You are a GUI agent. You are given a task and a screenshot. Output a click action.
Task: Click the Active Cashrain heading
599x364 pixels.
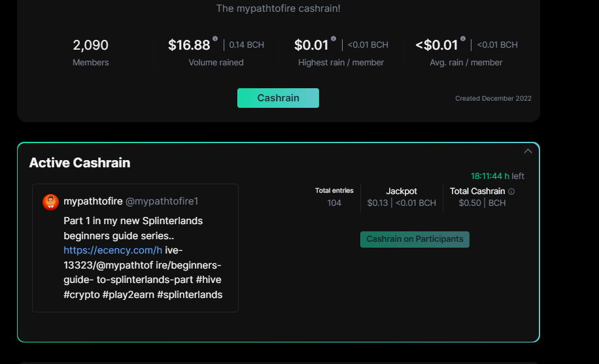point(80,163)
